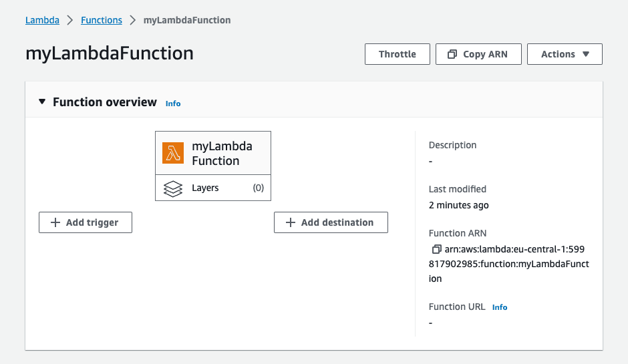Click myLambdaFunction in the breadcrumb trail
The height and width of the screenshot is (364, 628).
(x=187, y=20)
